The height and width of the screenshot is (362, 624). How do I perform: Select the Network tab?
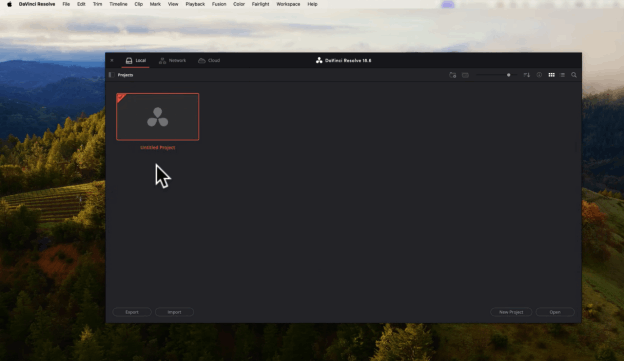click(x=172, y=60)
